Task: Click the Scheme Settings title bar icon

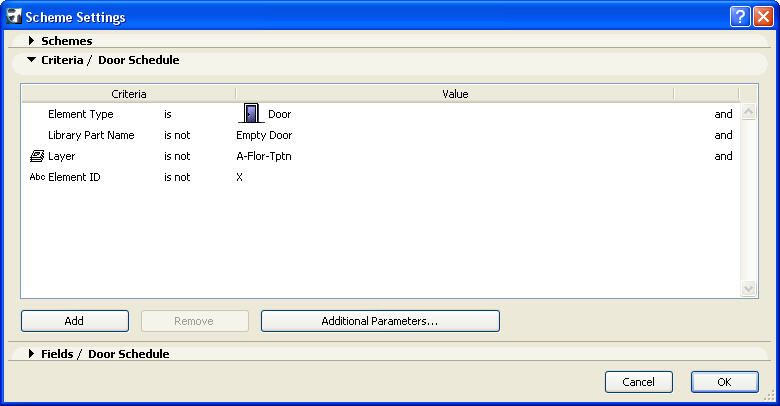Action: click(14, 16)
